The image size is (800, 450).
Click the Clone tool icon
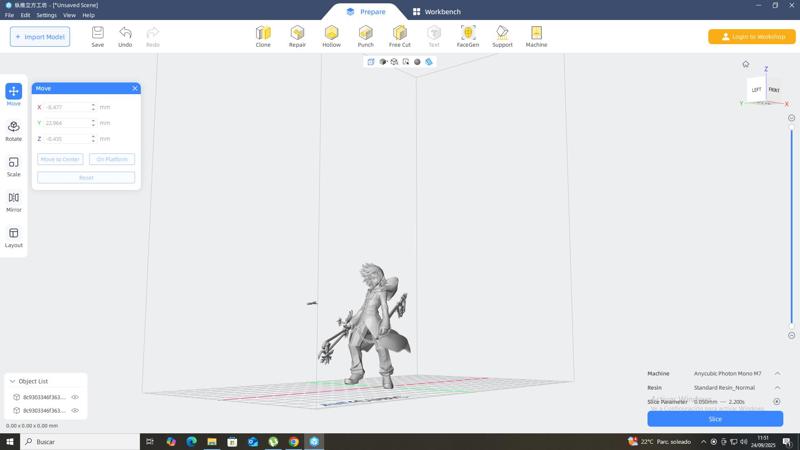[x=263, y=37]
